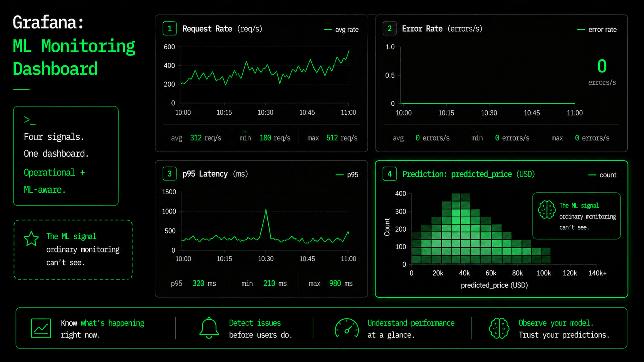The width and height of the screenshot is (644, 362).
Task: Open the p95 Latency panel title
Action: [x=215, y=173]
